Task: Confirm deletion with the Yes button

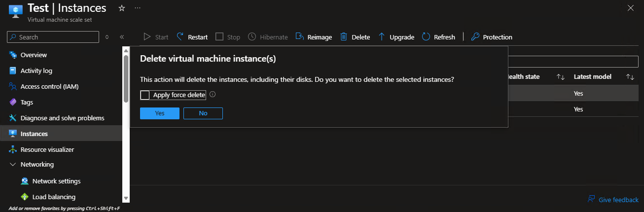Action: [160, 113]
